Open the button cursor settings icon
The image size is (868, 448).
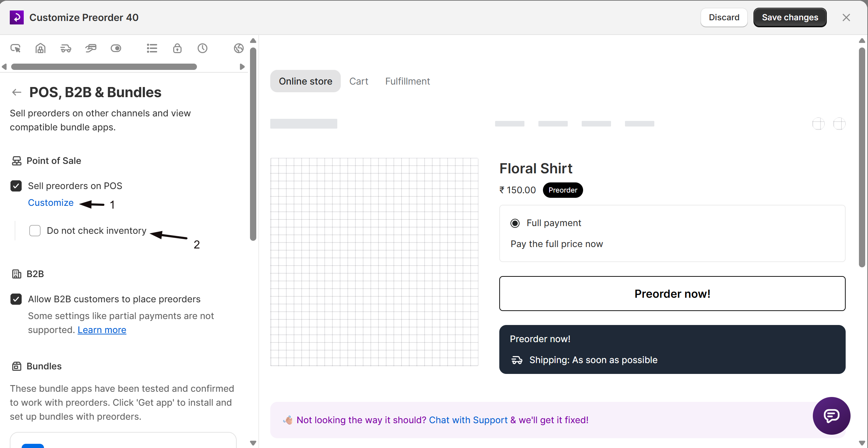[15, 48]
